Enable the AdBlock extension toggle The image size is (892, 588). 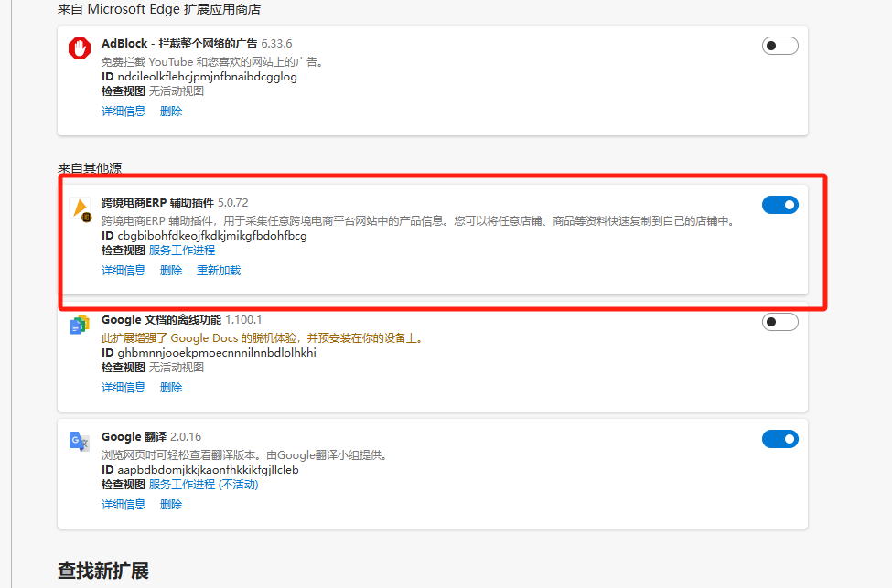(x=779, y=46)
